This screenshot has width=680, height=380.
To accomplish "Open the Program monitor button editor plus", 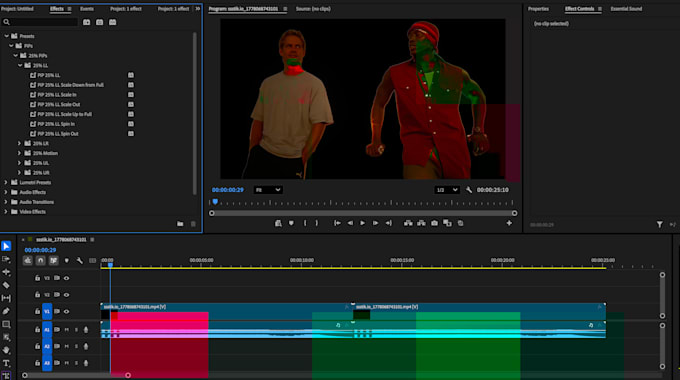I will tap(509, 223).
